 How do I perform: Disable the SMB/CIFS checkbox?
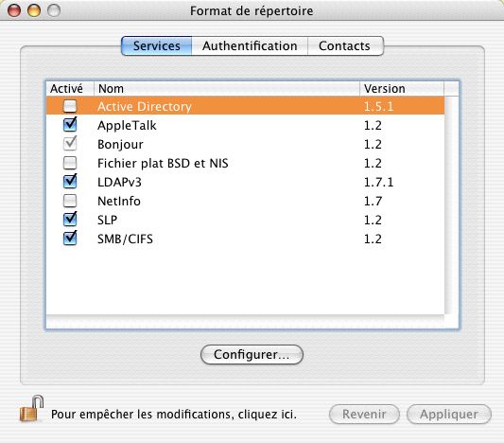70,239
